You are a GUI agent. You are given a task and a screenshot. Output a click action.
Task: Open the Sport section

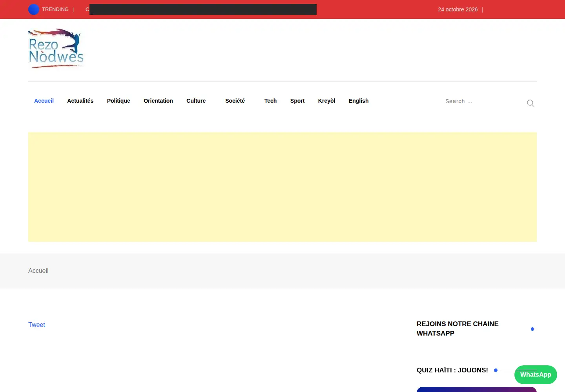tap(297, 101)
